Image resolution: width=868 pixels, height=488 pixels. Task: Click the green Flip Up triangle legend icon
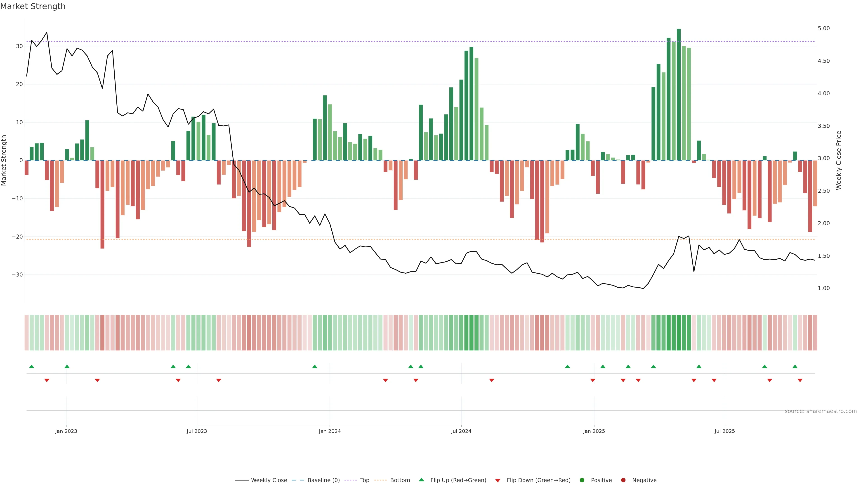point(421,480)
